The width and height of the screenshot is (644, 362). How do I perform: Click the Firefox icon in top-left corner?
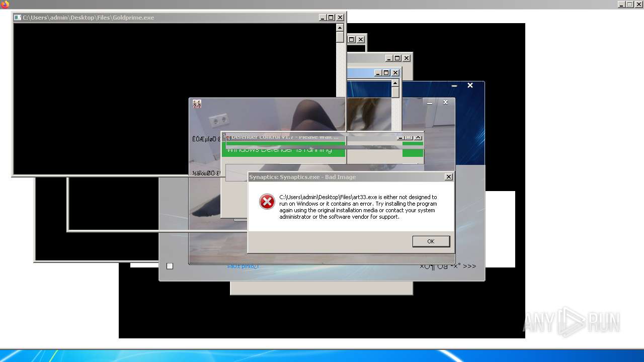tap(5, 4)
